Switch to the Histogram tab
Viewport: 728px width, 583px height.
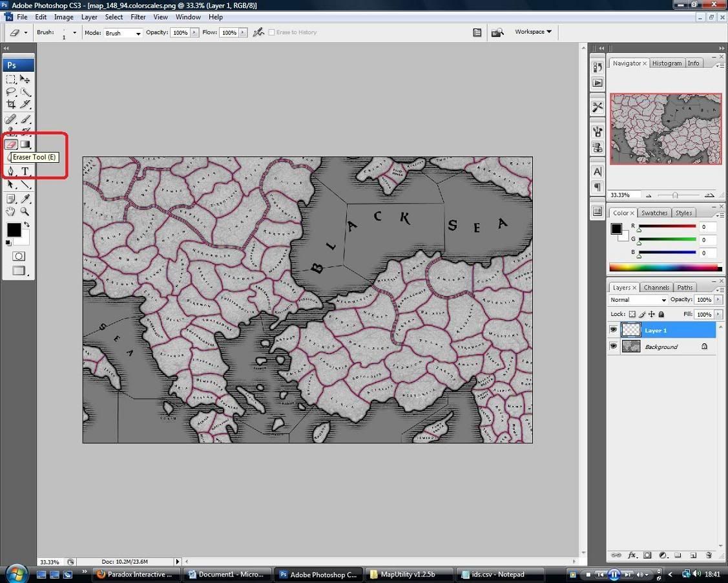[666, 63]
